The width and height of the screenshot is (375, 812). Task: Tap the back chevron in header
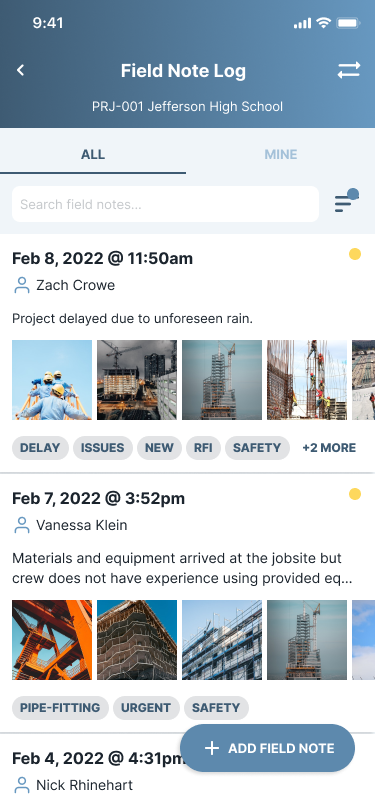click(21, 70)
